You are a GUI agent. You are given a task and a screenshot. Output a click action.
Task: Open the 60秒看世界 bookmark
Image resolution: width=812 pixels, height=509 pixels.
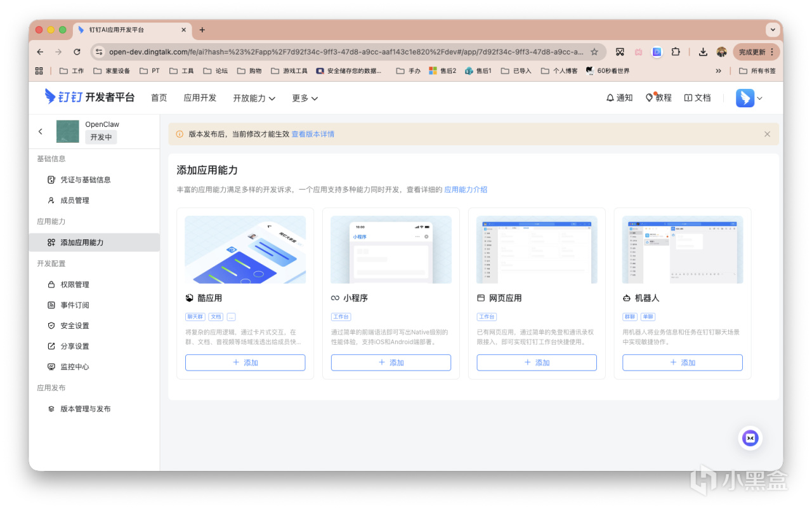tap(608, 71)
